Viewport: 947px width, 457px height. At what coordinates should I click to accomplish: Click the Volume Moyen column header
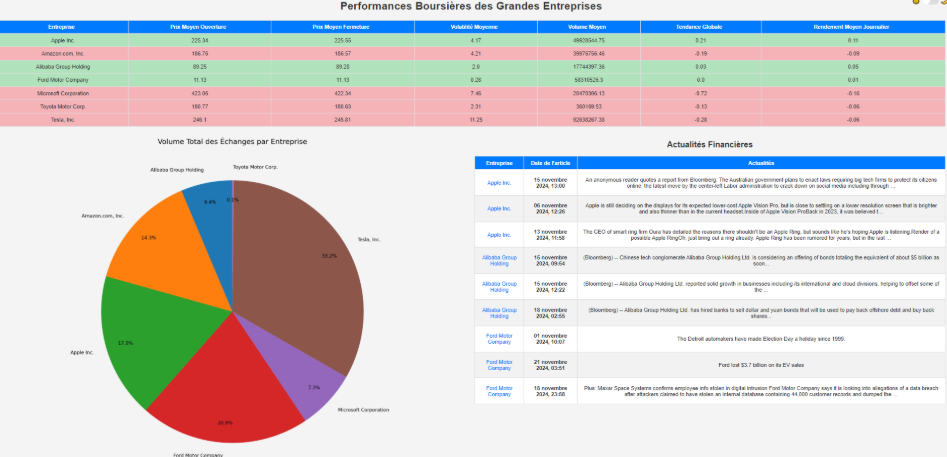(x=589, y=27)
